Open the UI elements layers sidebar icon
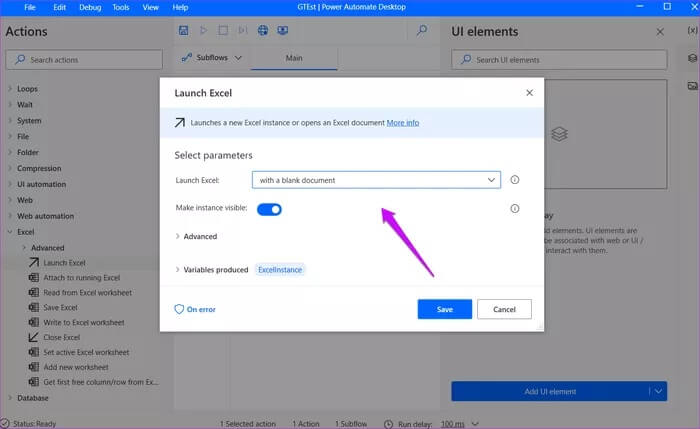Image resolution: width=700 pixels, height=429 pixels. pyautogui.click(x=692, y=58)
